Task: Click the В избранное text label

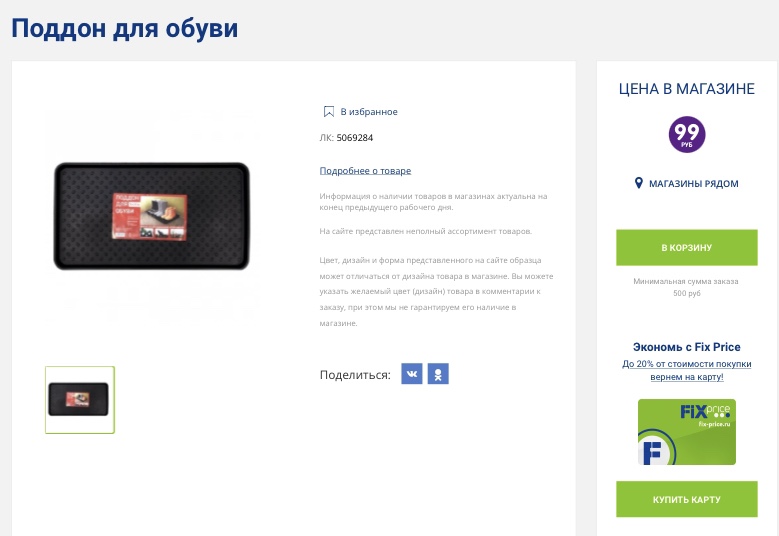Action: [369, 112]
